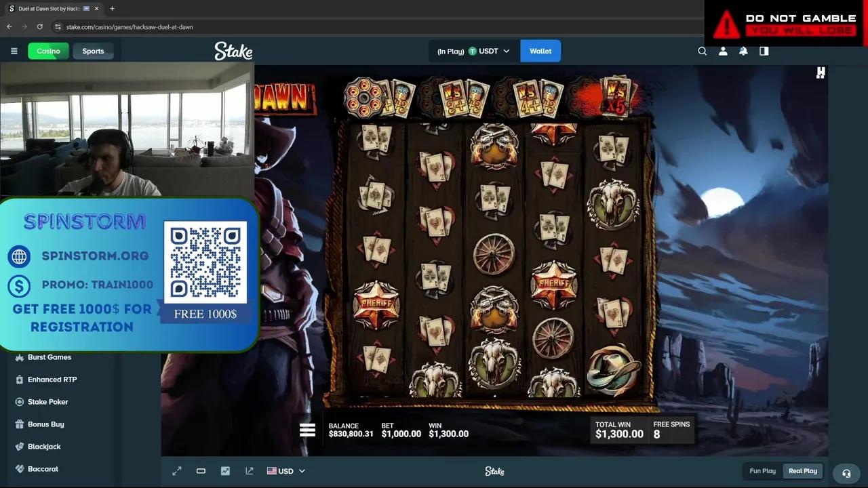Open live stats chart icon
868x488 pixels.
coord(225,471)
